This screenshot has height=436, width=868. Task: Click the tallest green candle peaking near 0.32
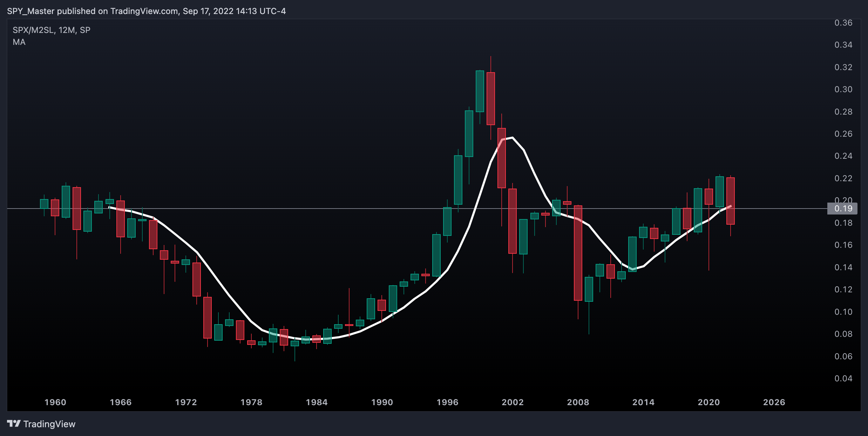[480, 91]
